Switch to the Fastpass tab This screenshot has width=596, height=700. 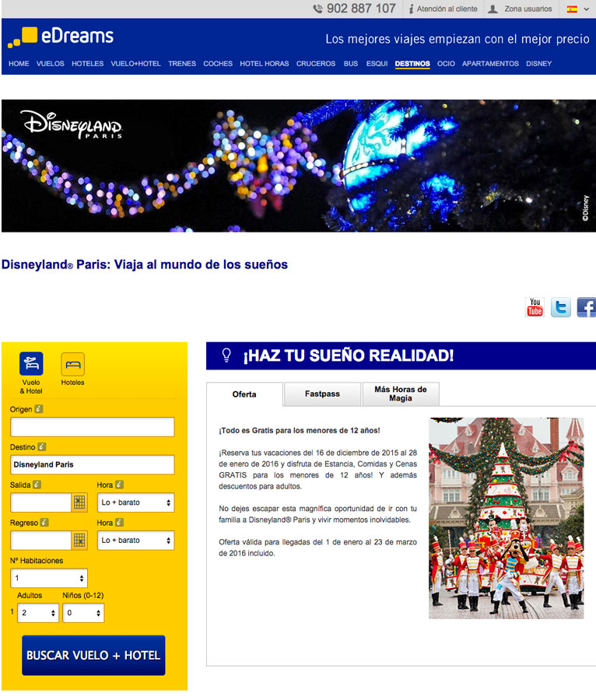tap(322, 394)
